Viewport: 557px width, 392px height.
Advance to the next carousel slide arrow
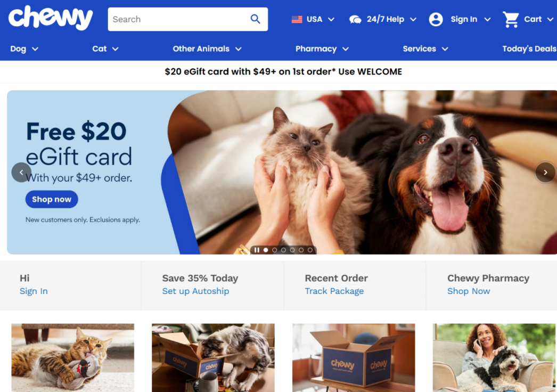[x=545, y=173]
